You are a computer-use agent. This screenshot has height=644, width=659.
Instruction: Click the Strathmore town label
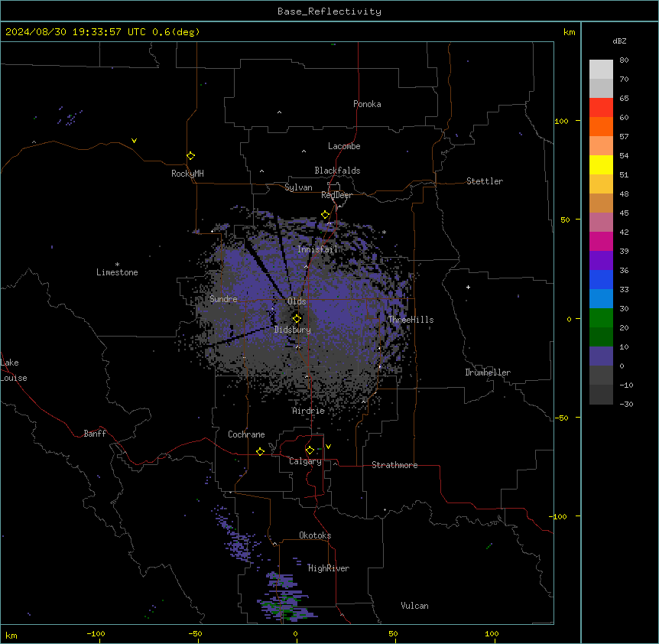tap(394, 465)
